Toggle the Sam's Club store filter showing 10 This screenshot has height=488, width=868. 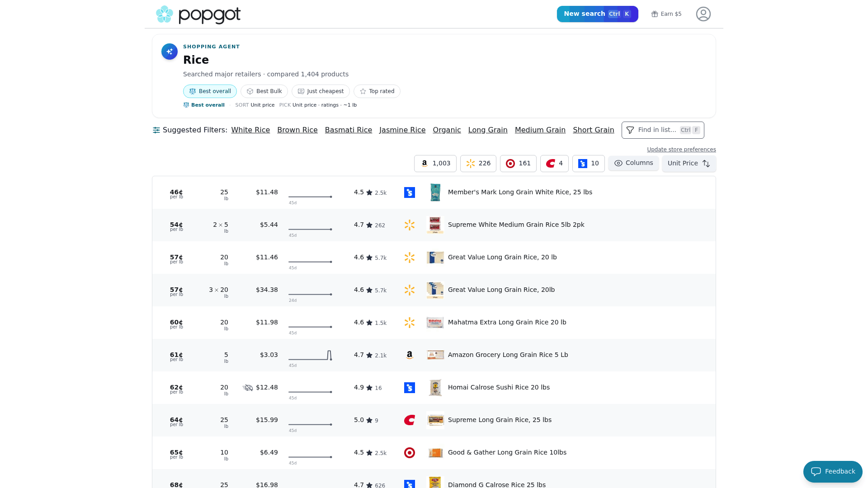(x=588, y=164)
